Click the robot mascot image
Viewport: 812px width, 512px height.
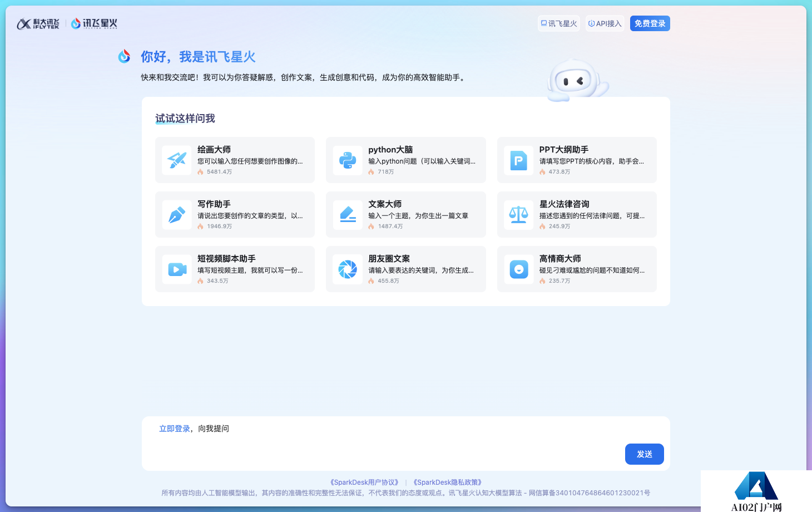pos(577,81)
